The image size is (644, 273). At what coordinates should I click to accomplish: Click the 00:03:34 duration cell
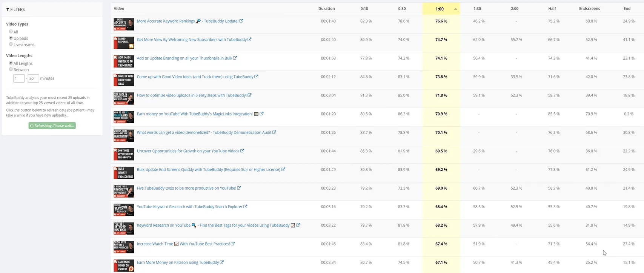pyautogui.click(x=328, y=262)
